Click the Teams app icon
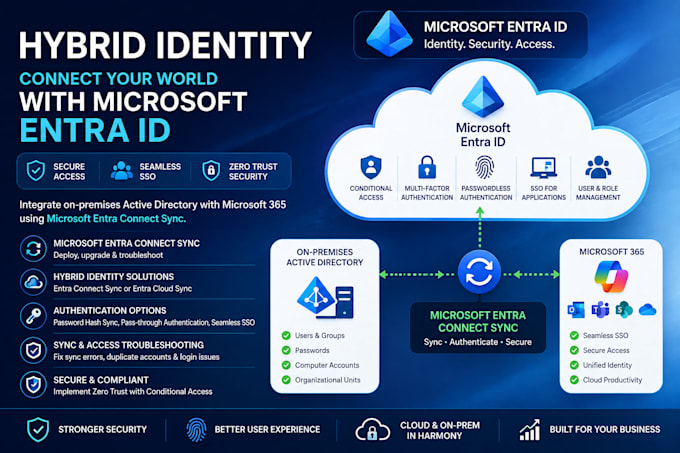The width and height of the screenshot is (680, 453). [600, 310]
